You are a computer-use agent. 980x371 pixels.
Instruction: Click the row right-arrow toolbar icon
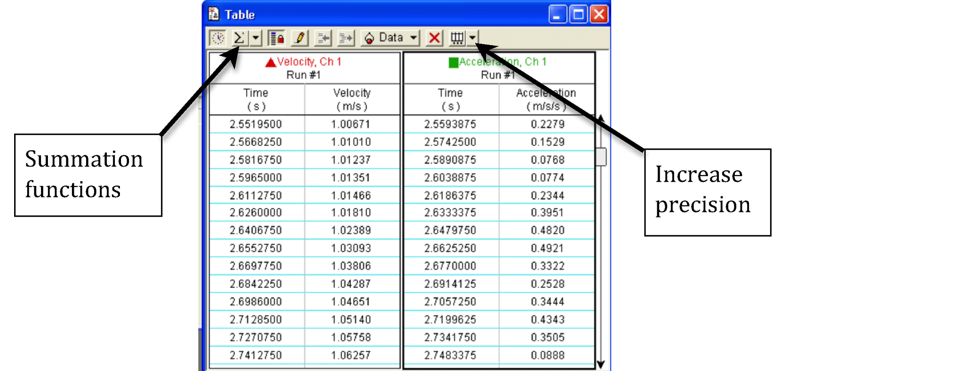point(346,38)
